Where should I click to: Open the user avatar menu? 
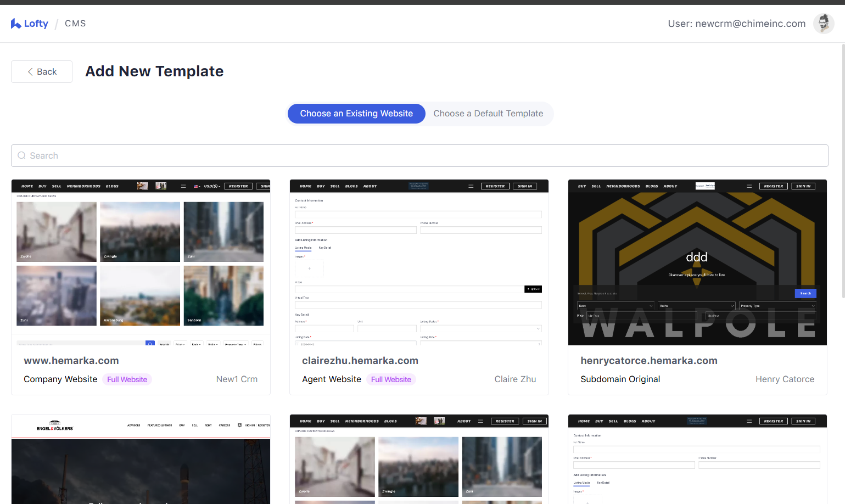point(823,24)
